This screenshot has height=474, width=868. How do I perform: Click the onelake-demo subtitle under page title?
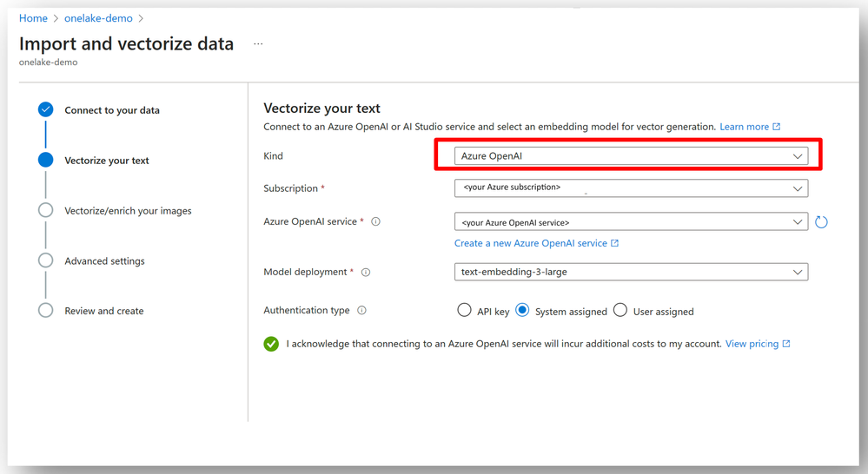[48, 62]
